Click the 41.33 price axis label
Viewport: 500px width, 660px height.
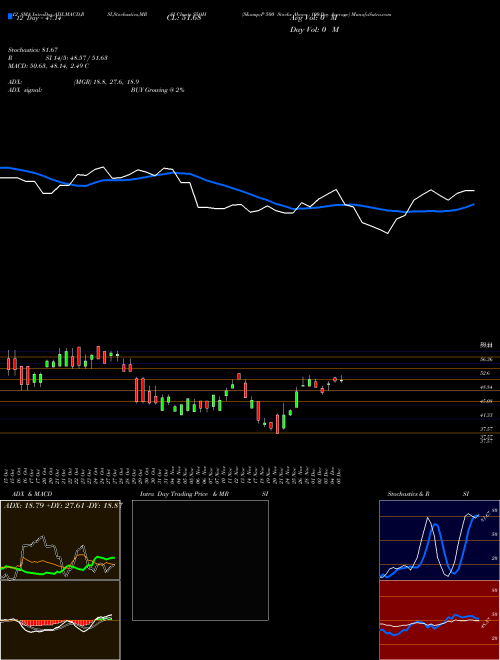click(486, 415)
